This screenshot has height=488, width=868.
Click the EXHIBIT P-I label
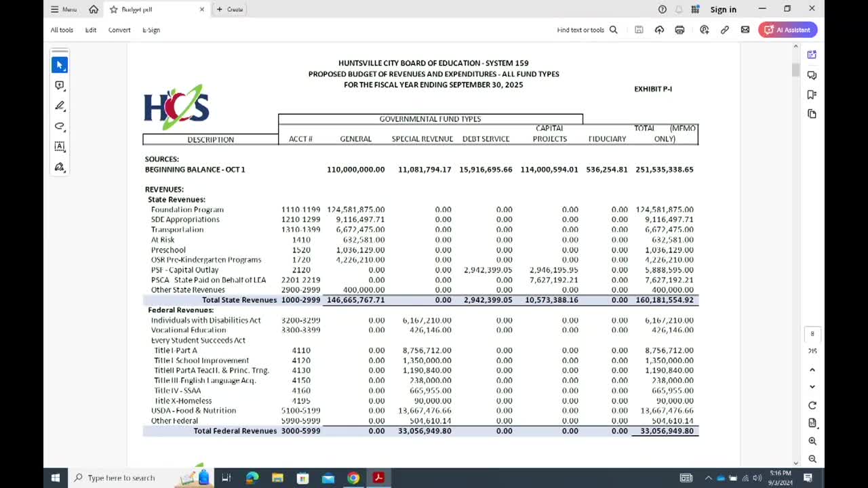pos(653,89)
